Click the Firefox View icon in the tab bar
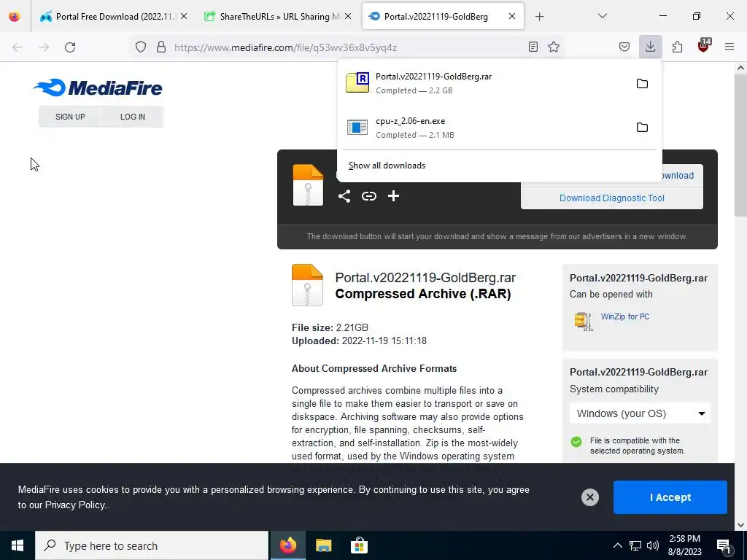This screenshot has width=747, height=560. pyautogui.click(x=15, y=16)
